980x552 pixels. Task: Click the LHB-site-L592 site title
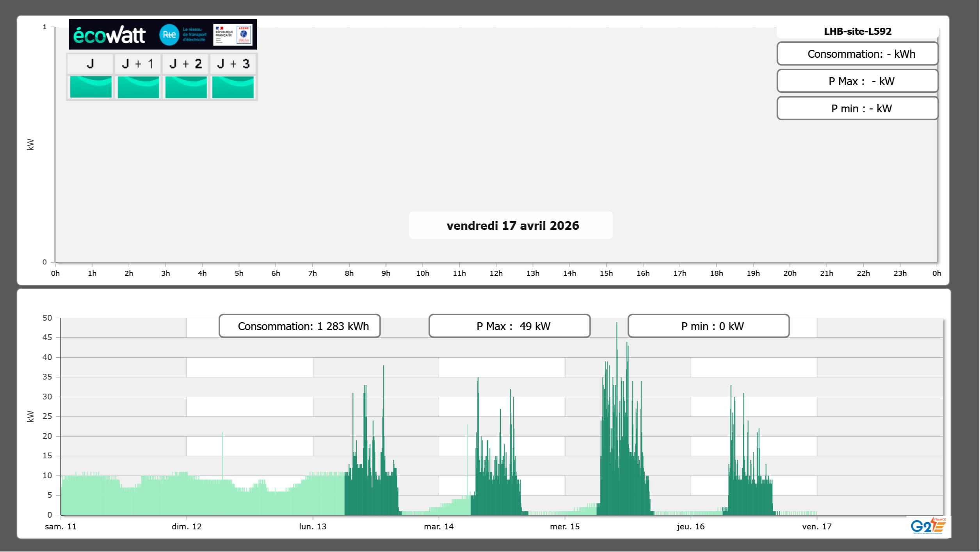pos(857,31)
